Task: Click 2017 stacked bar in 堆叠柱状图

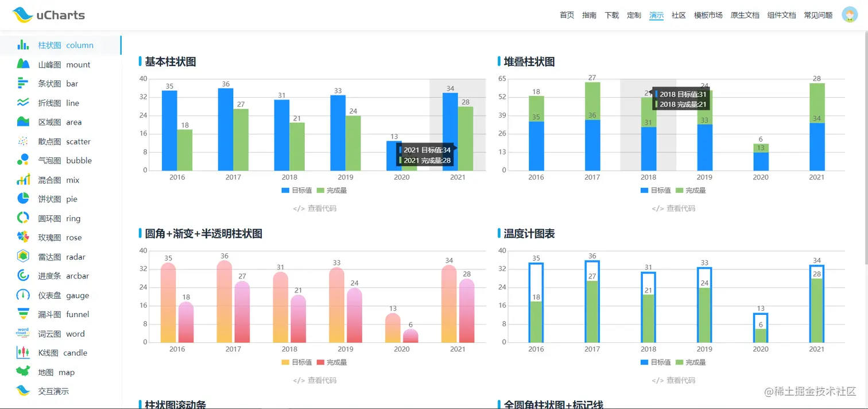Action: [x=592, y=126]
